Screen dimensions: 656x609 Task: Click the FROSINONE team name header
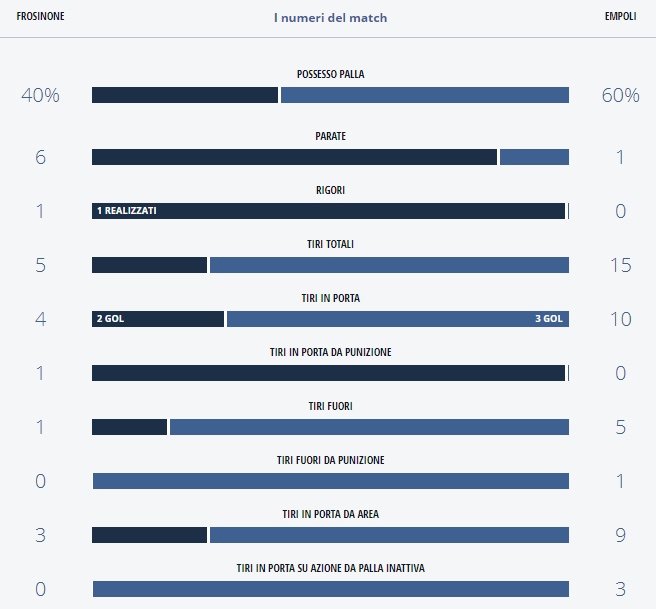click(x=41, y=17)
